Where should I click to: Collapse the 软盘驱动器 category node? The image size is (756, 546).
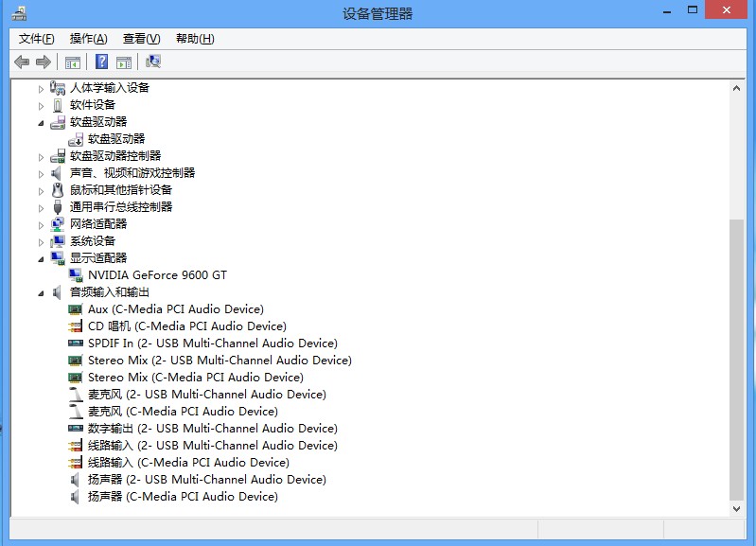(41, 123)
